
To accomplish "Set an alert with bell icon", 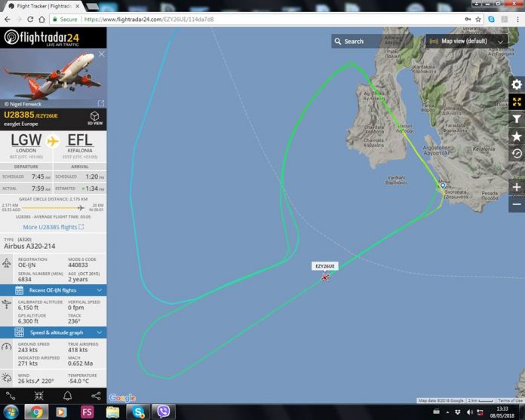I will (x=68, y=396).
